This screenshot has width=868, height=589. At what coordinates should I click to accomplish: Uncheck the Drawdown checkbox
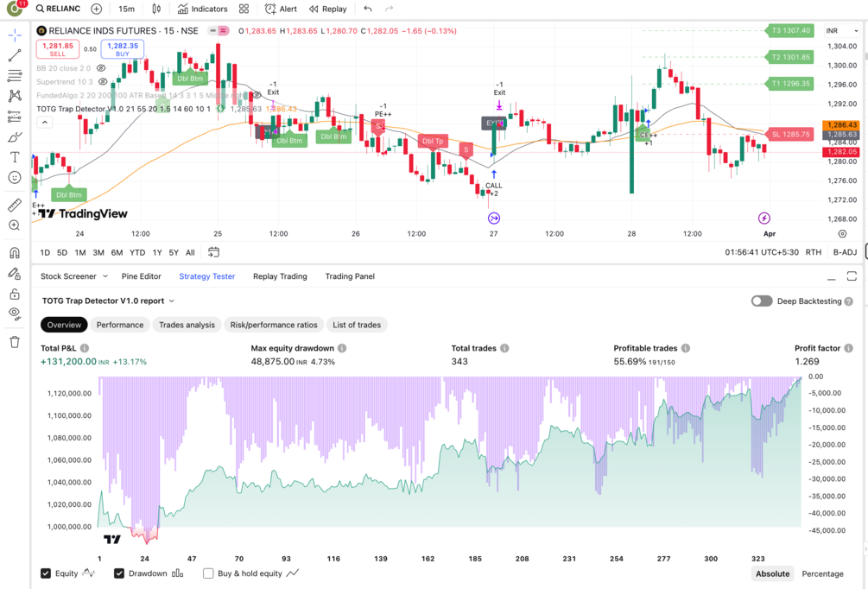click(119, 573)
